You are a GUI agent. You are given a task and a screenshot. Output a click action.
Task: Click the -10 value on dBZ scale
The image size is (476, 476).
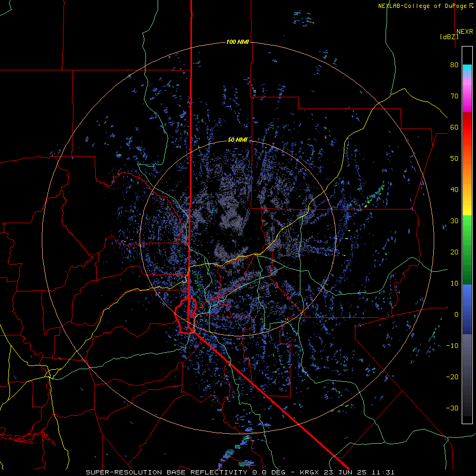point(452,346)
